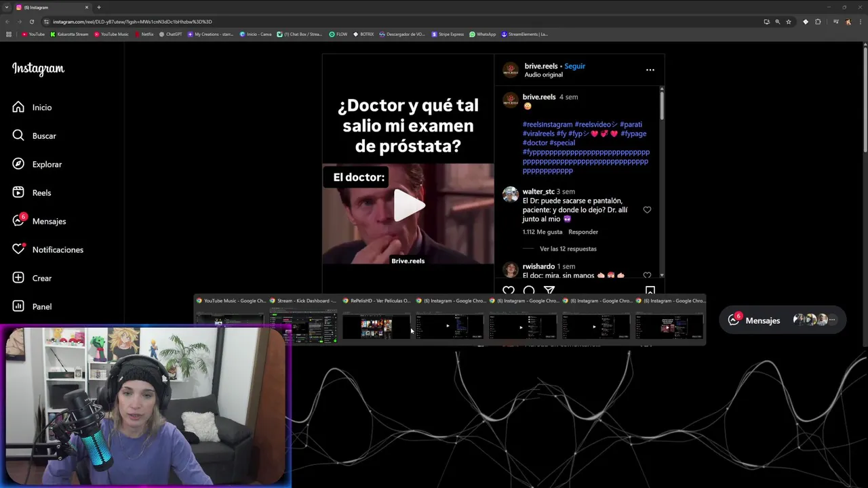This screenshot has height=488, width=868.
Task: Open the #doctor hashtag
Action: [534, 143]
